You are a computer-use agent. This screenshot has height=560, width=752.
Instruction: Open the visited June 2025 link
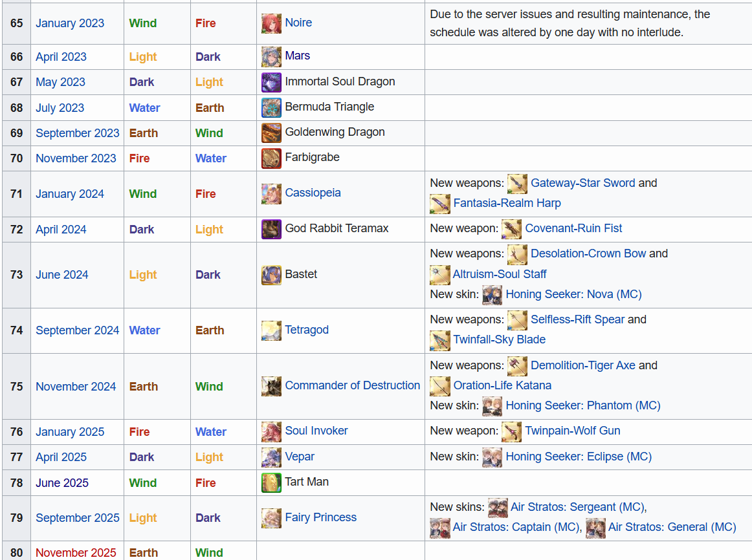point(62,483)
